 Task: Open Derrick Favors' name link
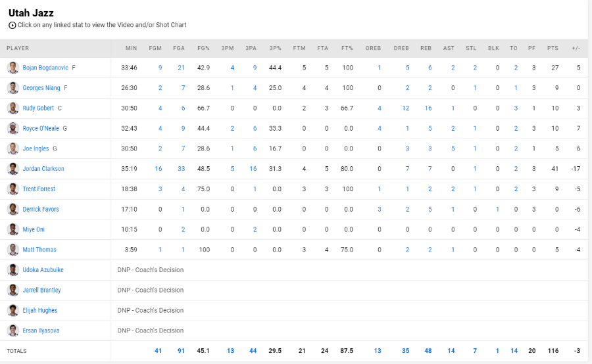(x=41, y=209)
